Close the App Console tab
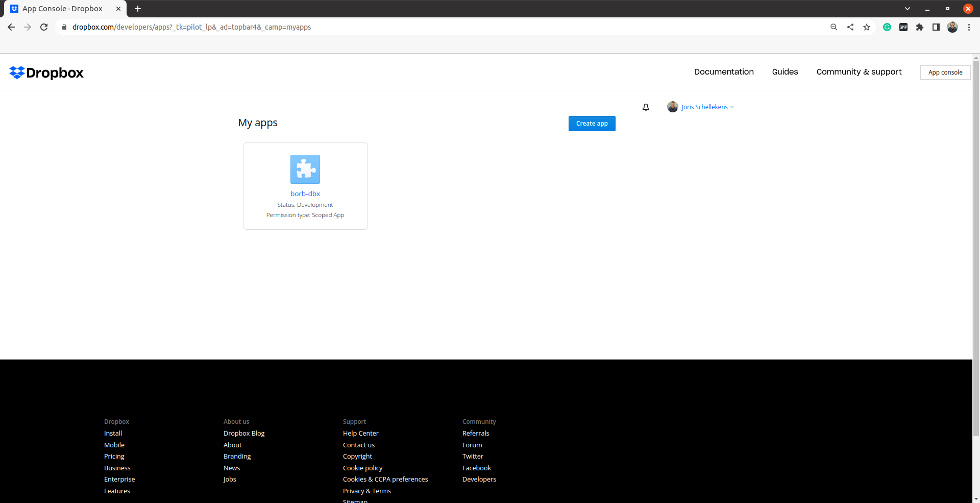The height and width of the screenshot is (503, 980). (118, 9)
